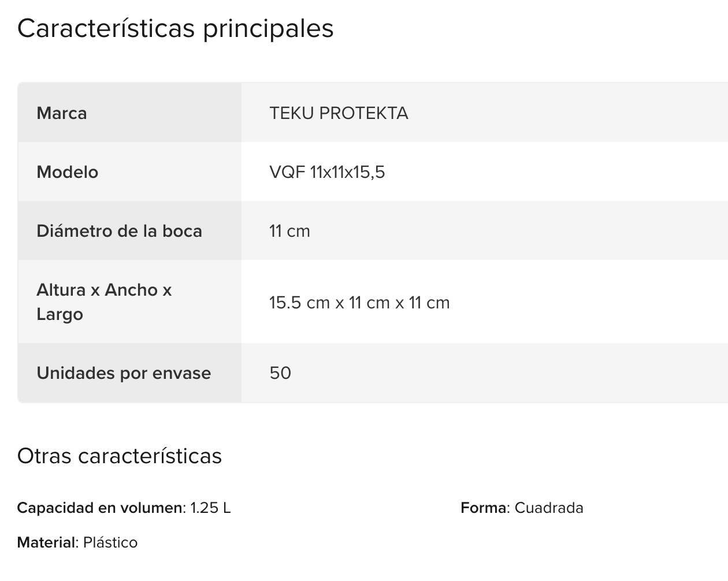Image resolution: width=728 pixels, height=581 pixels.
Task: Click the VQF 11x11x15,5 model value
Action: 327,172
